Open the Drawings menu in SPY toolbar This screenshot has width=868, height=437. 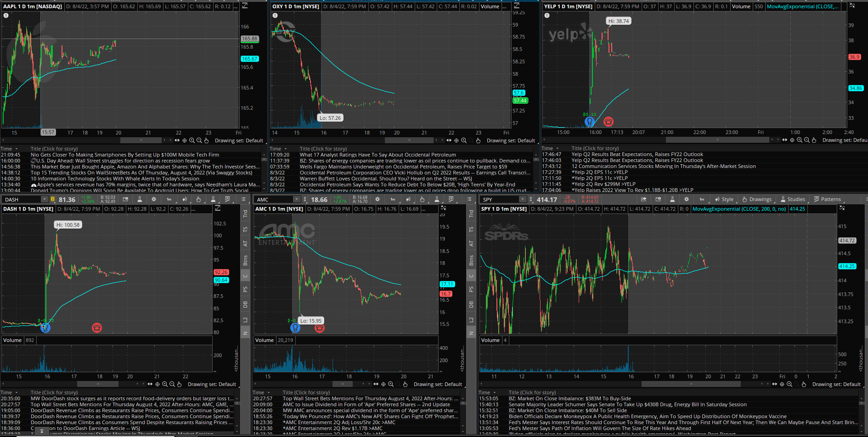tap(756, 199)
